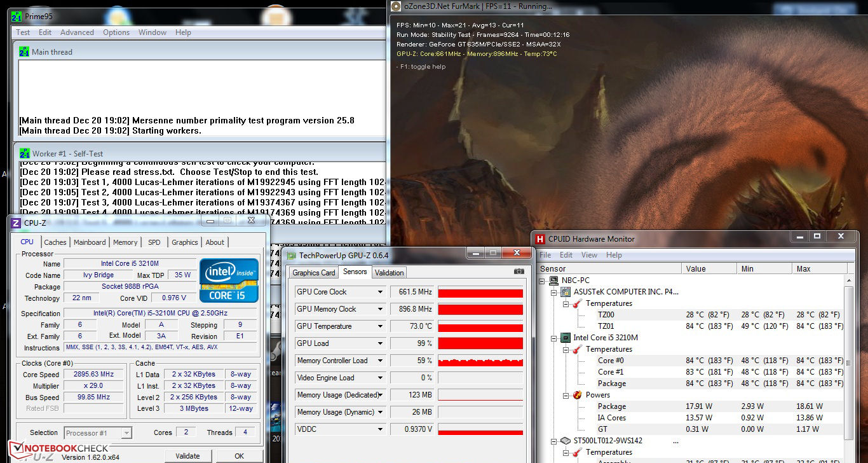The height and width of the screenshot is (463, 868).
Task: Open the Memory Usage (Dynamic) dropdown
Action: [x=381, y=412]
